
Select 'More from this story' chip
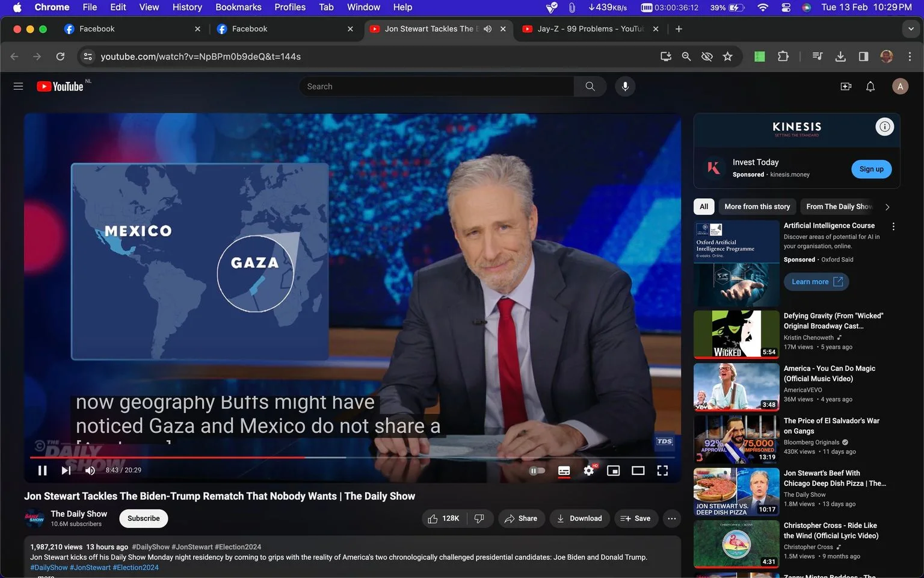point(757,207)
